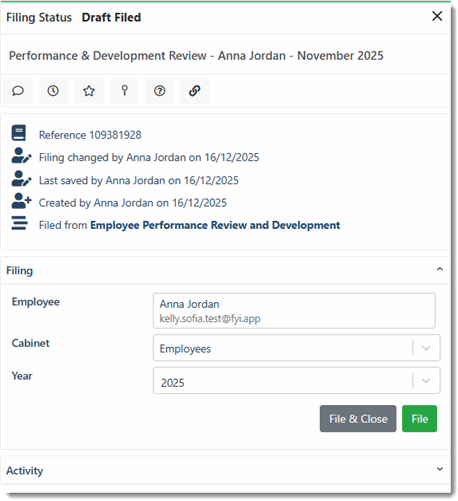The width and height of the screenshot is (458, 501).
Task: Open Employee Performance Review and Development link
Action: (215, 225)
